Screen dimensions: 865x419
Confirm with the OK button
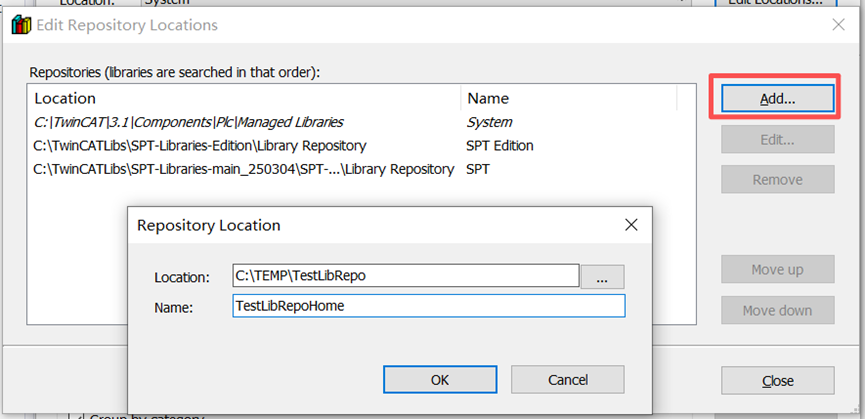(x=440, y=380)
